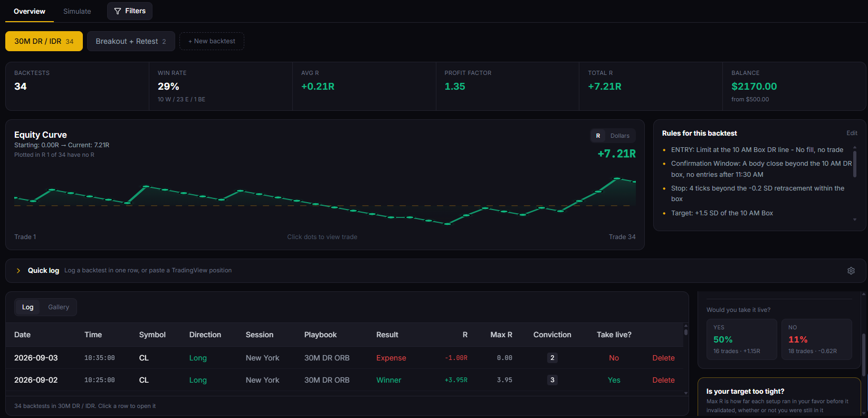Click the Profit Factor 1.35 value

tap(455, 86)
